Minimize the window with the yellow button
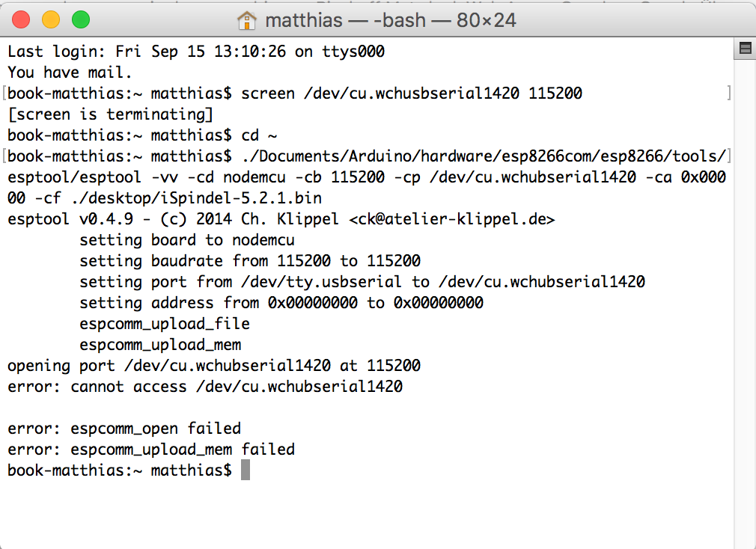The height and width of the screenshot is (549, 756). pos(51,20)
